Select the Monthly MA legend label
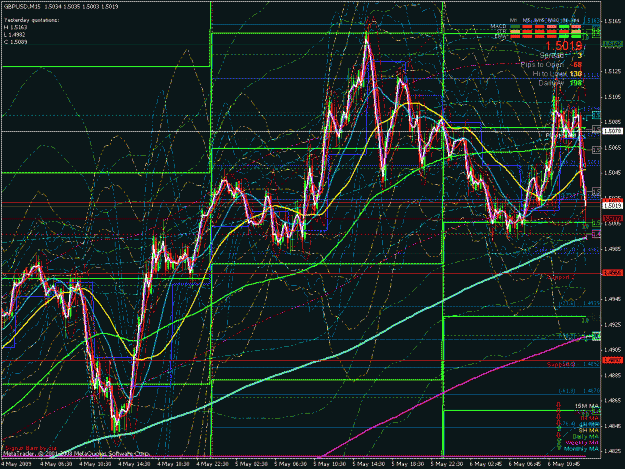This screenshot has width=625, height=469. 582,448
